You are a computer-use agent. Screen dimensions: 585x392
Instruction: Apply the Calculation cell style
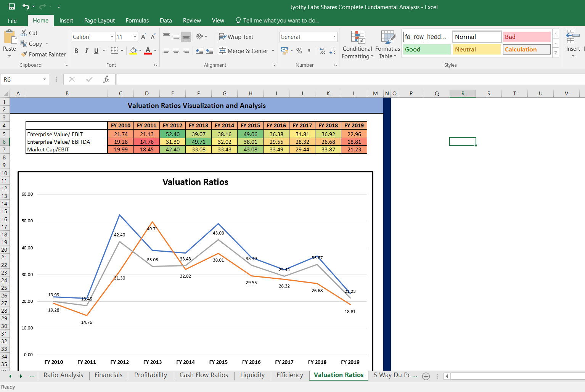click(527, 50)
